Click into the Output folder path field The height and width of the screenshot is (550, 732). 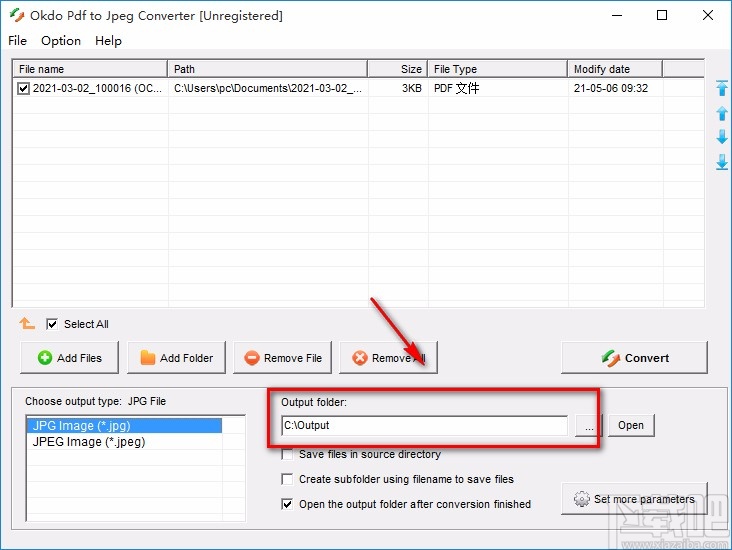(x=425, y=425)
